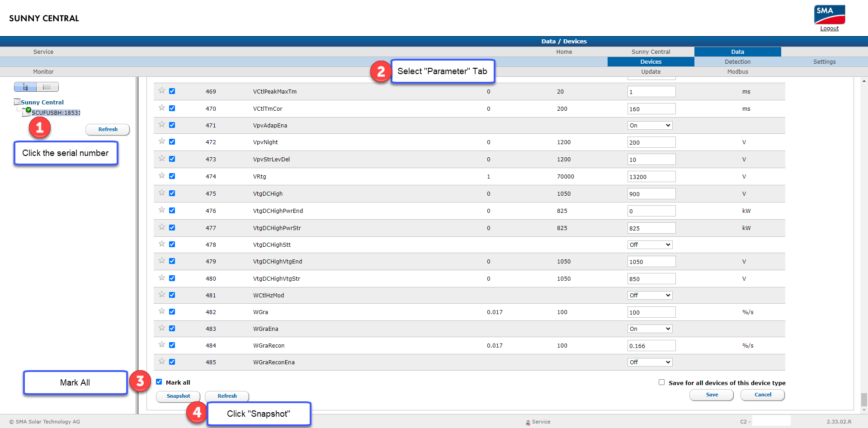Open the WCtlHzMod dropdown
This screenshot has height=428, width=868.
(650, 295)
